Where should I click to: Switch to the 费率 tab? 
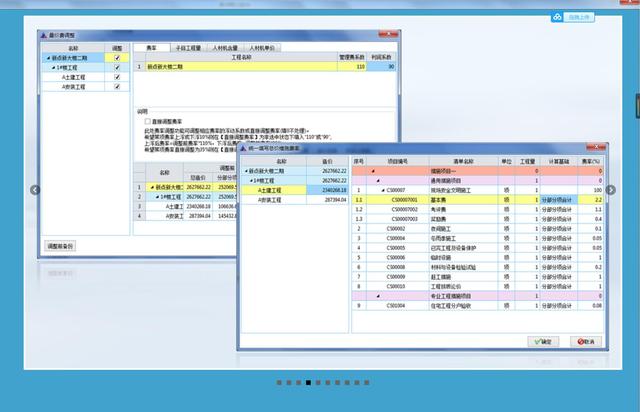(x=152, y=48)
